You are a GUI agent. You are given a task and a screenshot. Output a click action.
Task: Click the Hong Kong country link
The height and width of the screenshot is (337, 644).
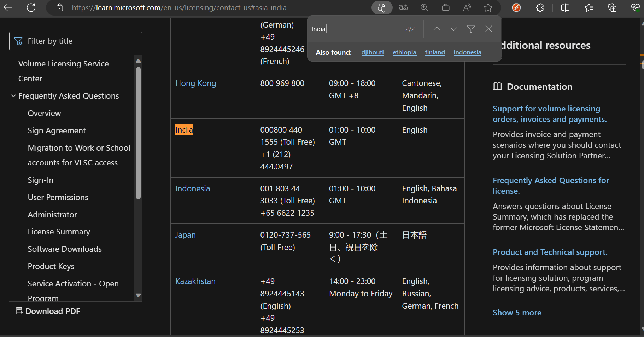(195, 83)
